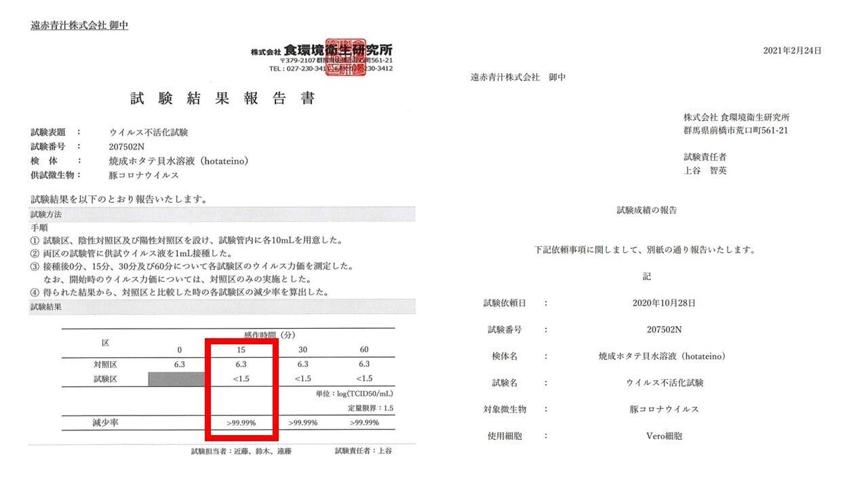Click the 30-minute column header

pyautogui.click(x=302, y=349)
